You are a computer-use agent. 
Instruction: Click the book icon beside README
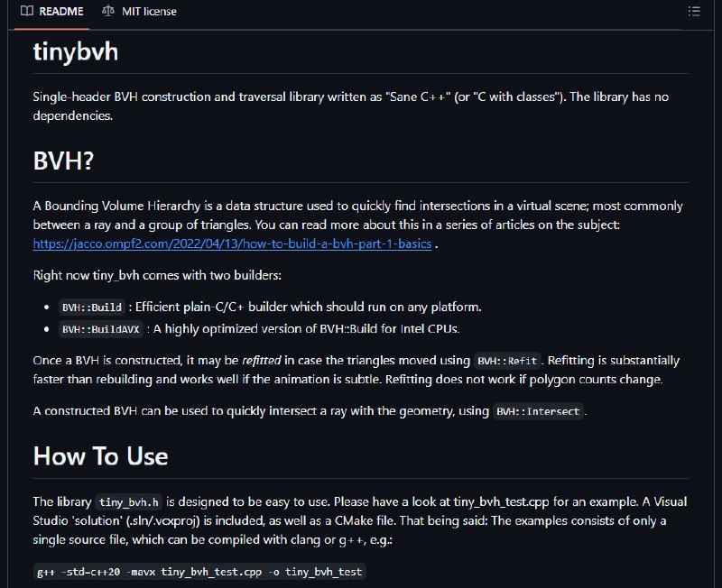tap(27, 11)
